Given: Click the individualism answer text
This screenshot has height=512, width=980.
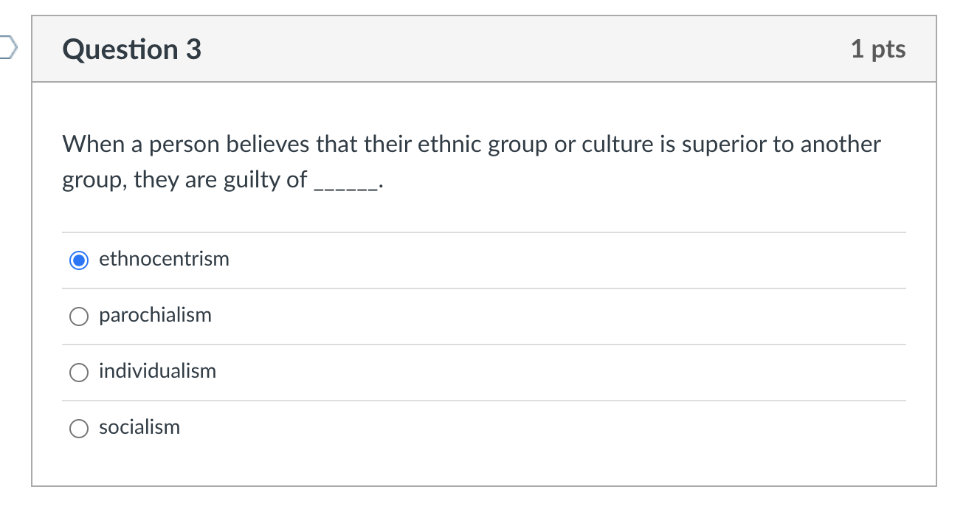Looking at the screenshot, I should click(157, 371).
